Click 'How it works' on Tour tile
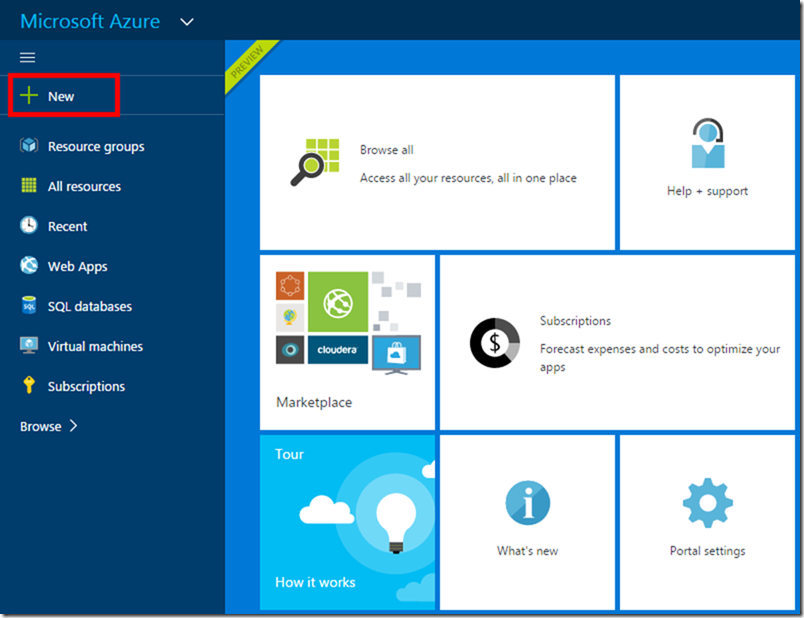Screen dimensions: 804x618 (x=315, y=582)
